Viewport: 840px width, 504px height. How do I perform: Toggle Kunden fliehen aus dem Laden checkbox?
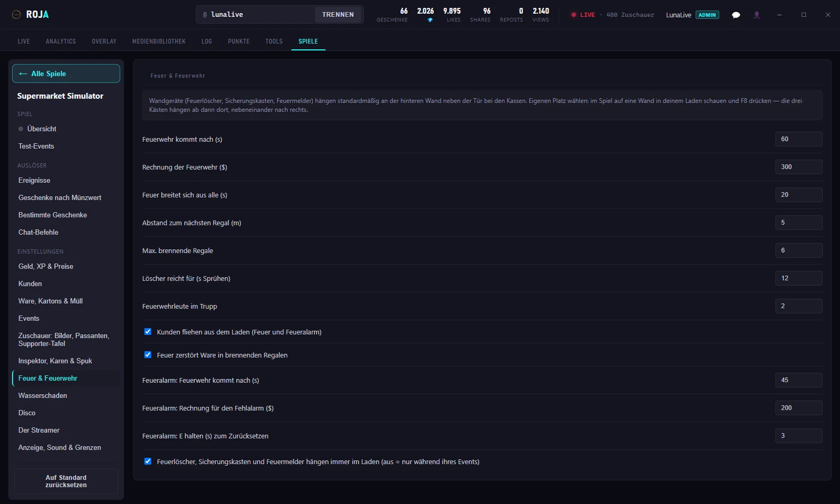148,332
